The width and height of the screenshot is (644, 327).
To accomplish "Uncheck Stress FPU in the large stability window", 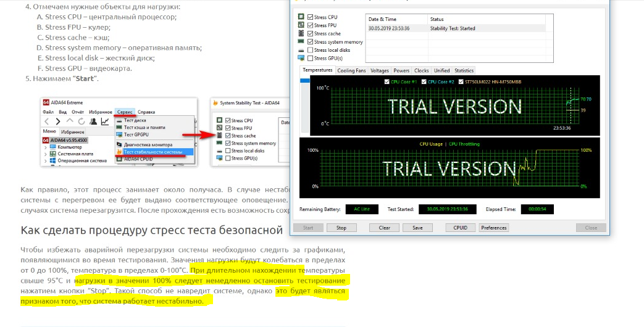I will (x=310, y=25).
